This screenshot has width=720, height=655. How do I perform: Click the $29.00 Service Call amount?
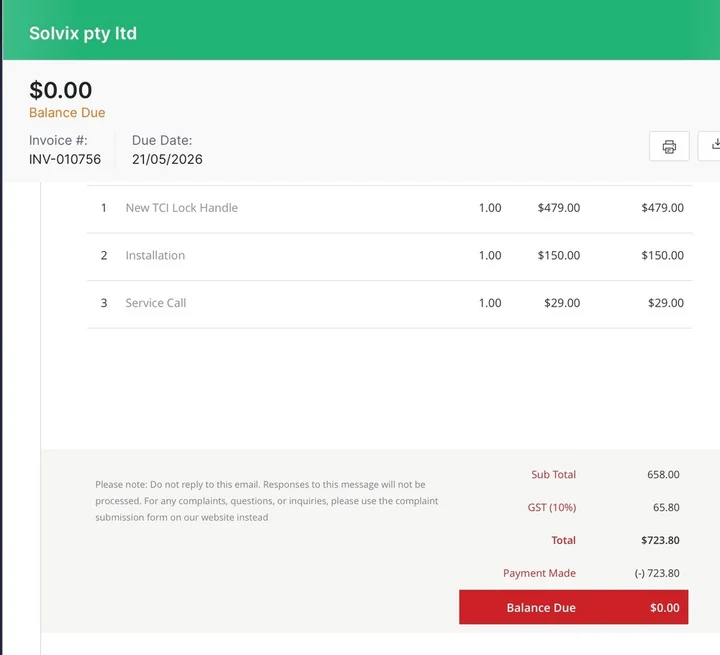tap(665, 303)
